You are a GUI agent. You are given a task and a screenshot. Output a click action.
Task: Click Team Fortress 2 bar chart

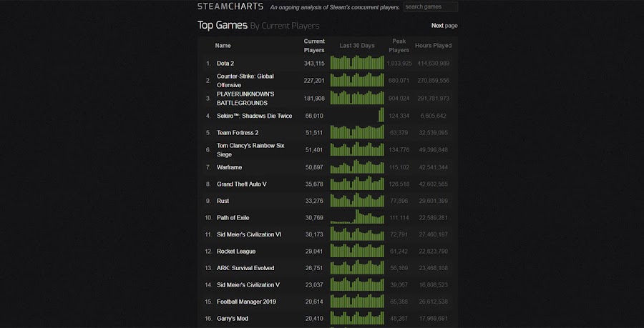point(357,131)
